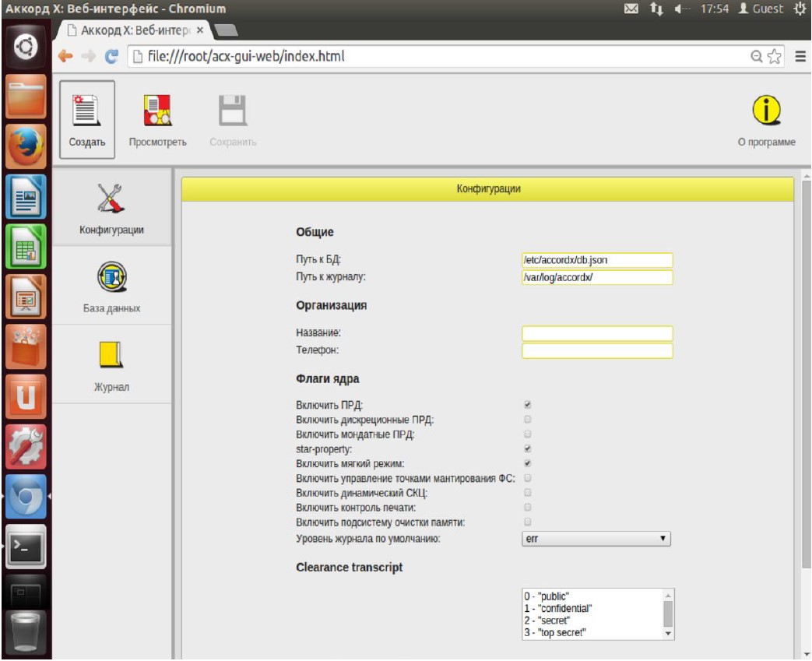Enable управление точками мантирования ФС checkbox
The width and height of the screenshot is (812, 661).
(527, 477)
